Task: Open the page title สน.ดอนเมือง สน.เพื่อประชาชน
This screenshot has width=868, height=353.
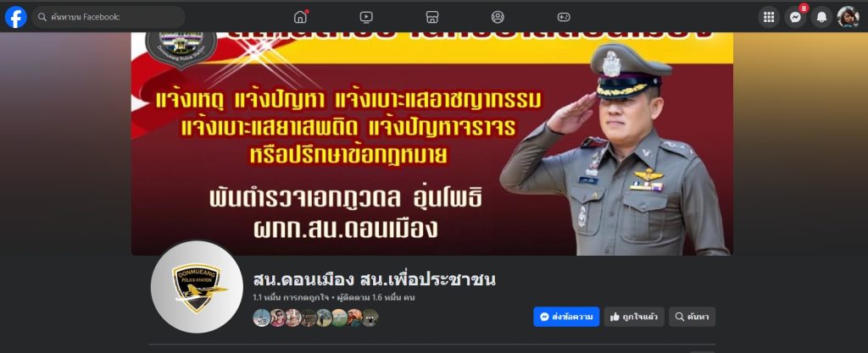Action: [x=374, y=279]
